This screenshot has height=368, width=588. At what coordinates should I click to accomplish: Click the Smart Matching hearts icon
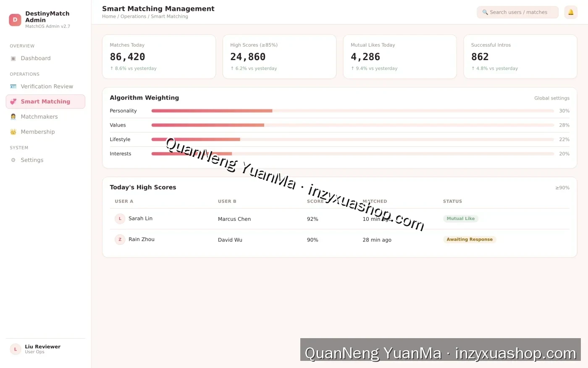coord(13,102)
